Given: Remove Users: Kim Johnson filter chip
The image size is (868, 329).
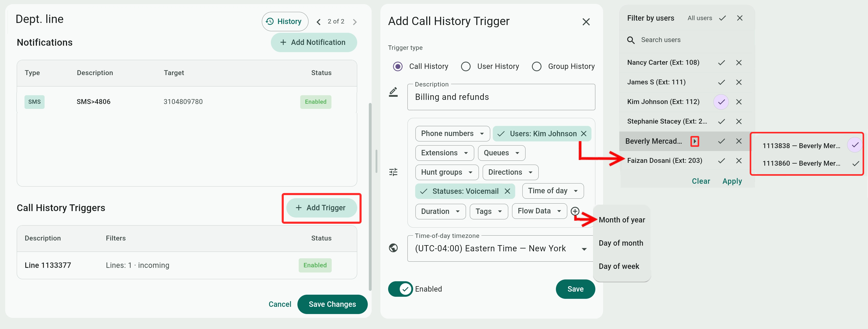Looking at the screenshot, I should coord(584,134).
